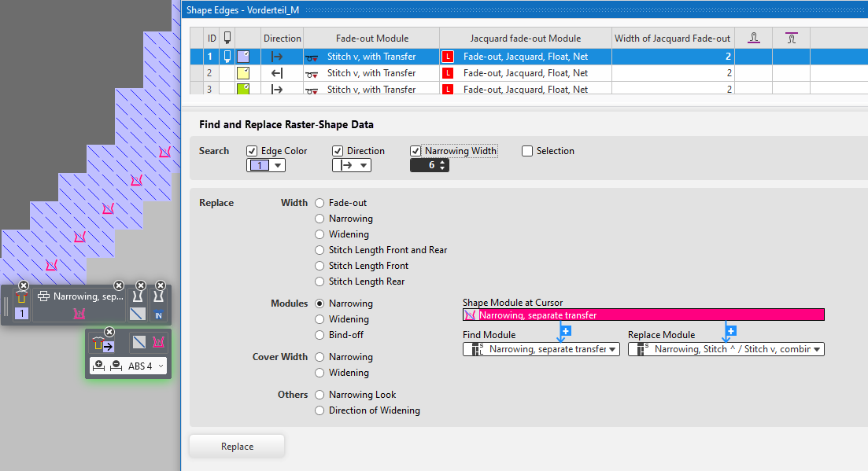Click the increase width plus icon
This screenshot has width=868, height=471.
click(x=99, y=366)
